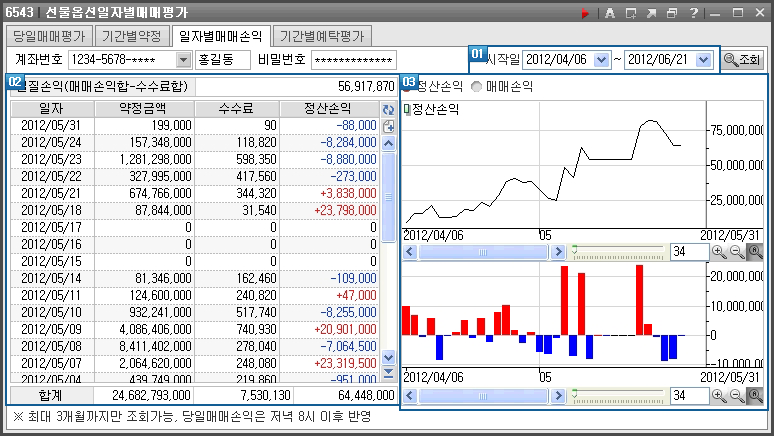Click settlement value +23,319,500
774x436 pixels.
345,363
